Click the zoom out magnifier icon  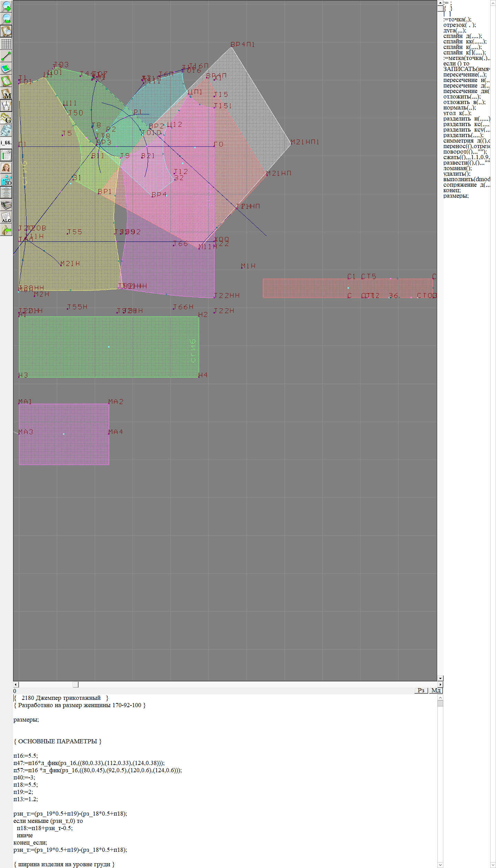pyautogui.click(x=6, y=19)
